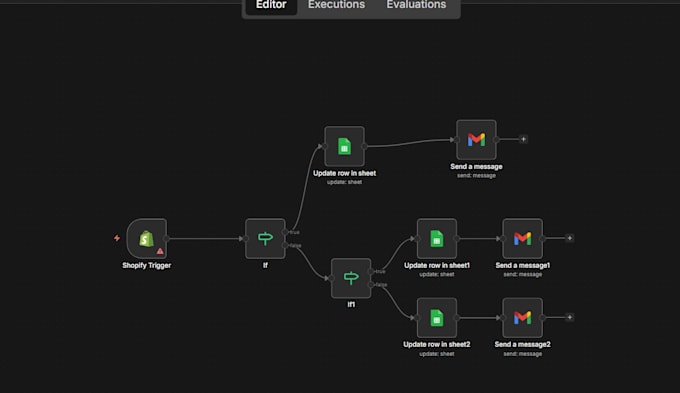This screenshot has width=680, height=393.
Task: Click the output connector of Update row in sheet1
Action: [x=457, y=238]
